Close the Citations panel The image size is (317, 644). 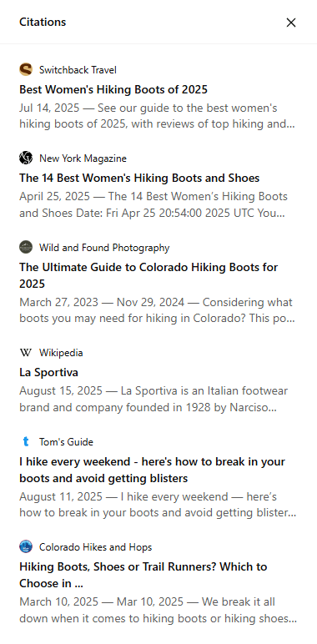290,23
